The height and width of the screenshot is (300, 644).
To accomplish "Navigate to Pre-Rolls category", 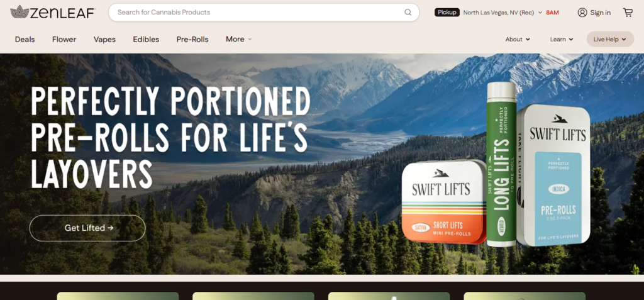I will click(x=192, y=40).
